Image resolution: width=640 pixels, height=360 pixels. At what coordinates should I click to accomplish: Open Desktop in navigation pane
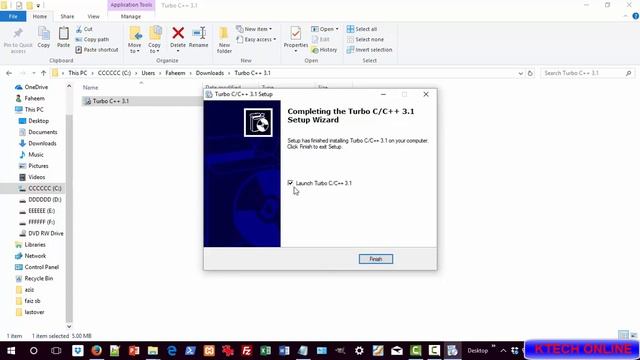point(34,121)
